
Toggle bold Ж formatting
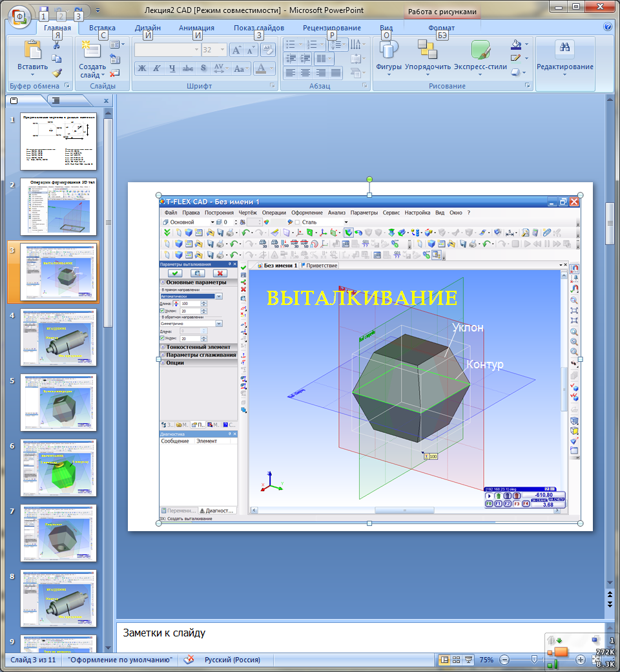click(x=142, y=68)
